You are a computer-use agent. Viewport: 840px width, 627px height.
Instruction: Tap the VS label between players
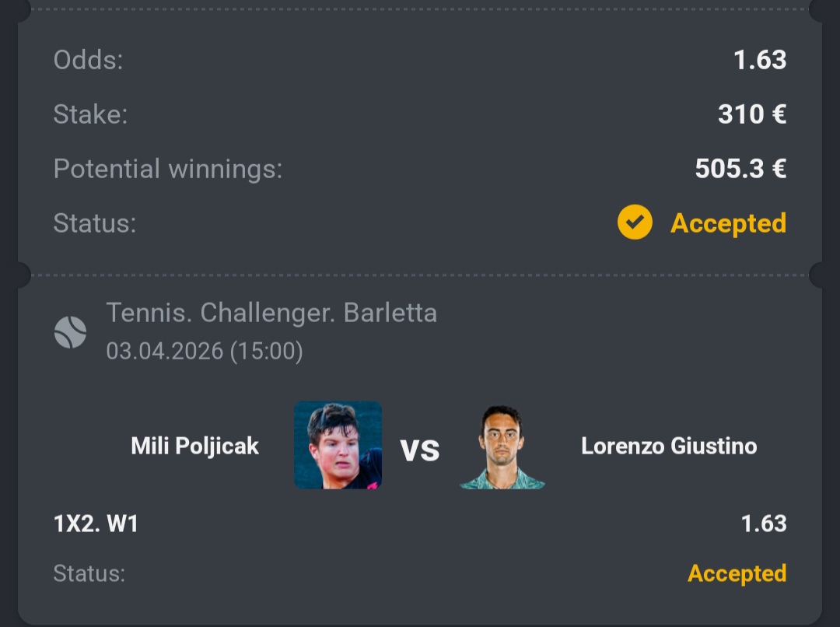(x=420, y=450)
